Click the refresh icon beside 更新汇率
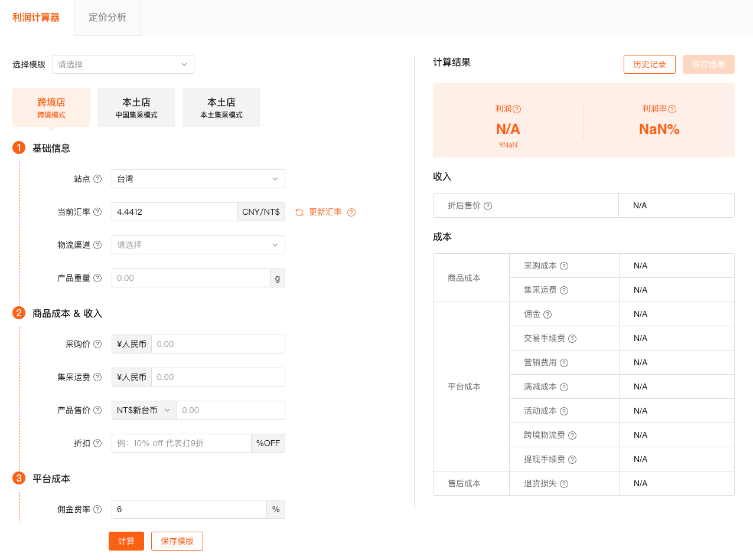This screenshot has height=560, width=753. [x=299, y=212]
